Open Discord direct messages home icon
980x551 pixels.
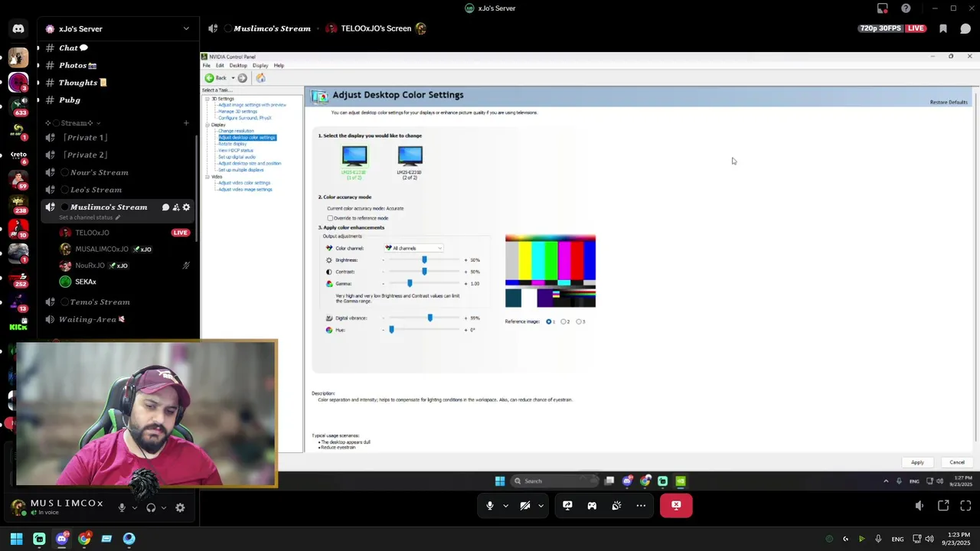pos(18,29)
